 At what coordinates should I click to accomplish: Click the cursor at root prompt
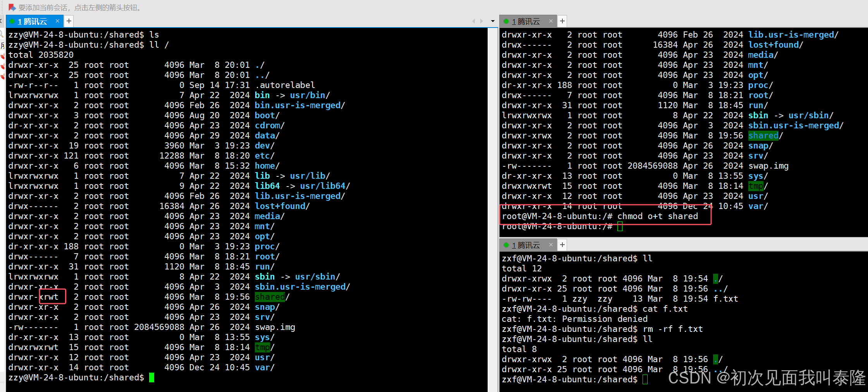[x=620, y=226]
